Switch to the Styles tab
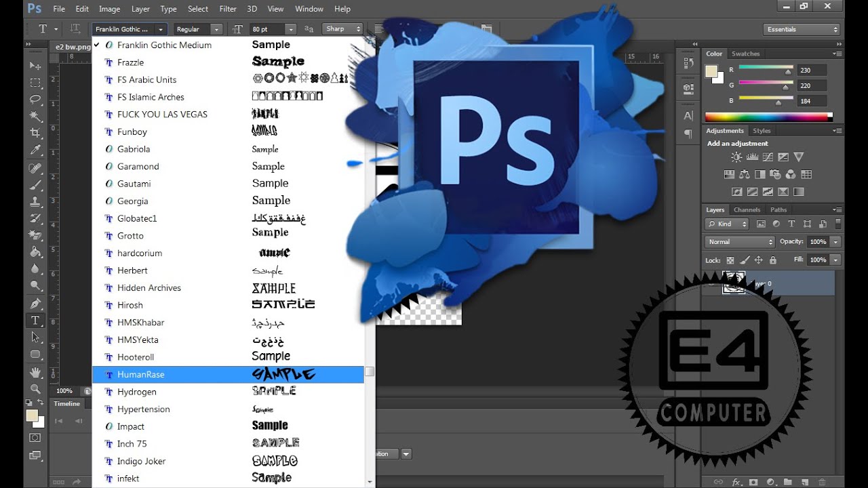This screenshot has height=488, width=868. tap(762, 130)
